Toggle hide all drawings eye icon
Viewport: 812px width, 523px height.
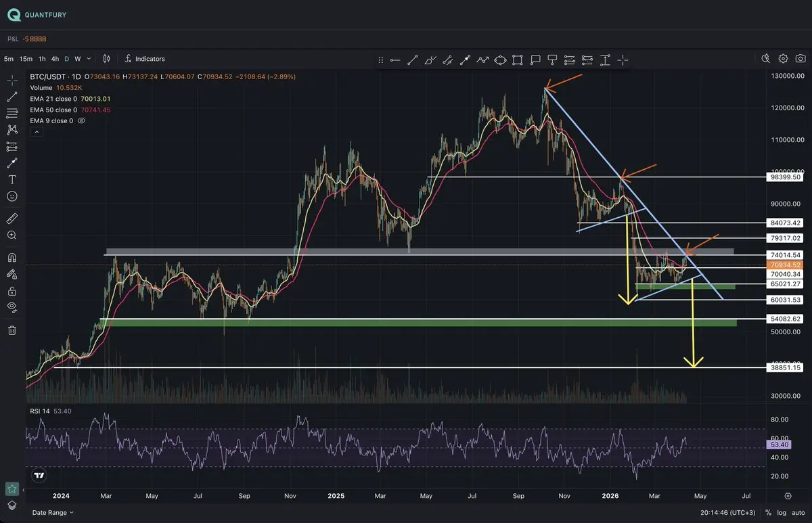[x=12, y=307]
